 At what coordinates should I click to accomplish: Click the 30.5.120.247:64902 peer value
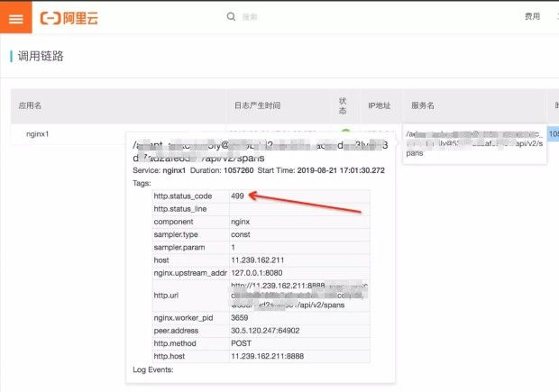pyautogui.click(x=265, y=331)
